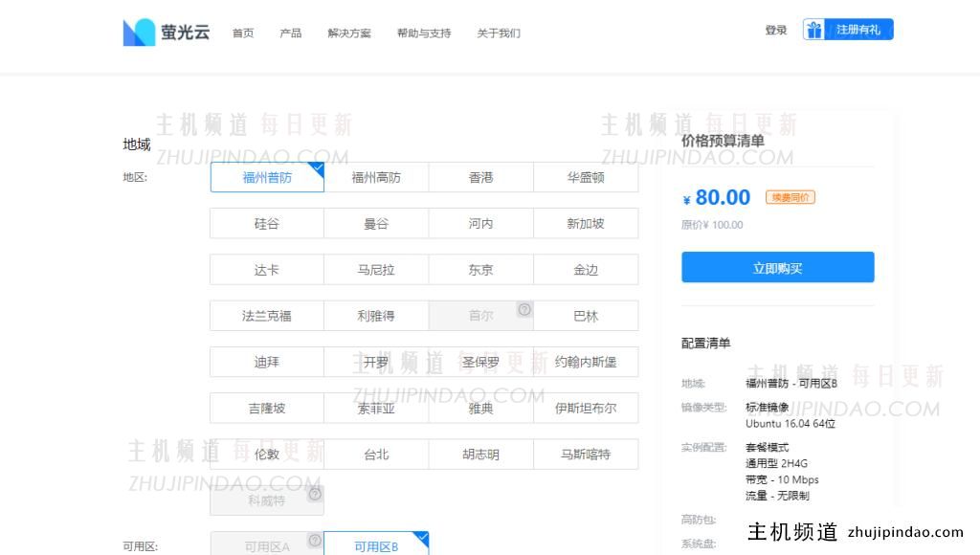Image resolution: width=980 pixels, height=555 pixels.
Task: Select the 新加坡 region
Action: [587, 224]
